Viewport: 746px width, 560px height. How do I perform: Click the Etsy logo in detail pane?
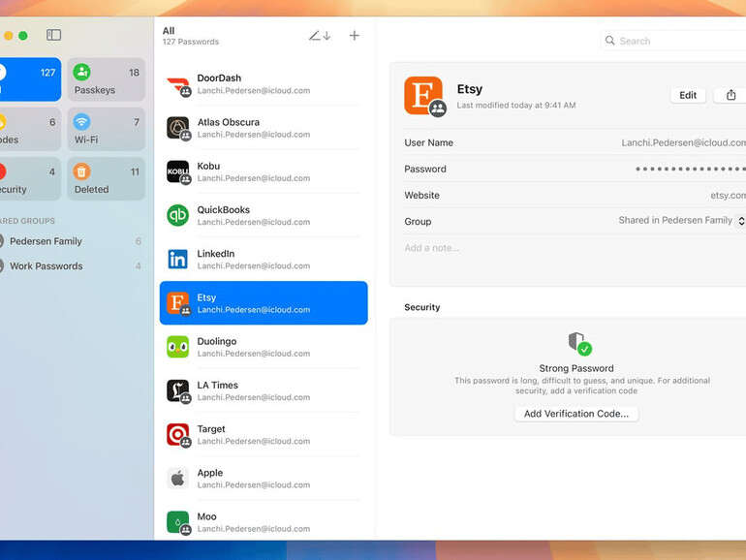[x=423, y=96]
